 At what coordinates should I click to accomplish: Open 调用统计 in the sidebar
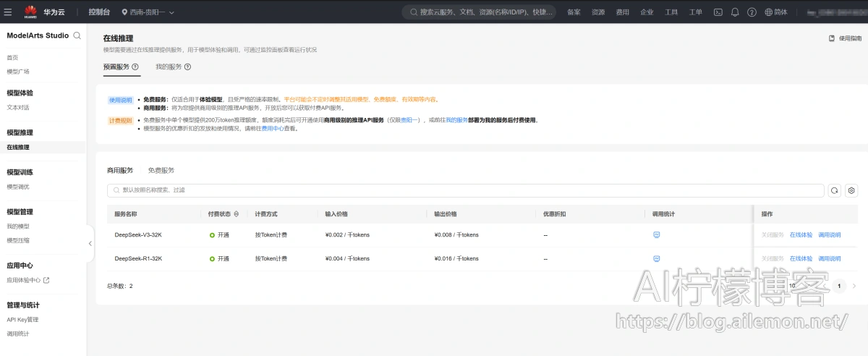pyautogui.click(x=18, y=334)
